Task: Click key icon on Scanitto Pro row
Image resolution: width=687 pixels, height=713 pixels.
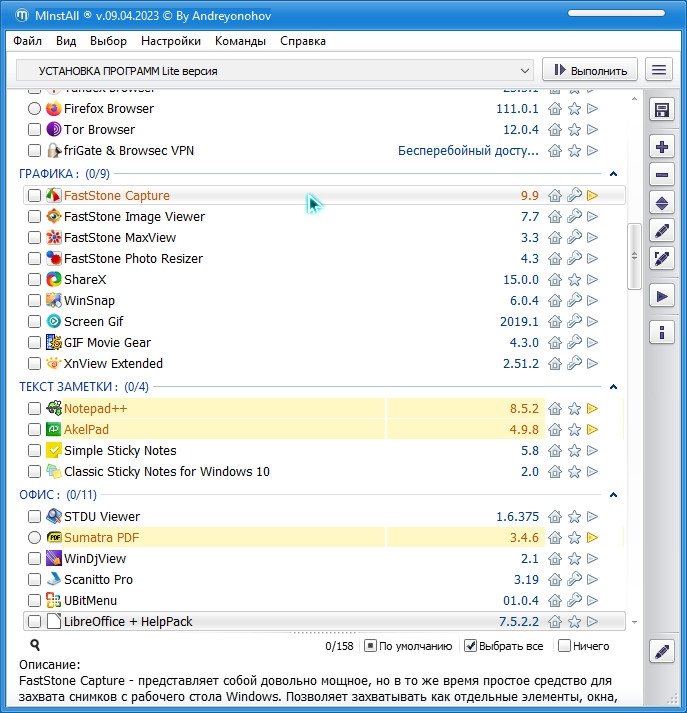Action: click(x=574, y=579)
